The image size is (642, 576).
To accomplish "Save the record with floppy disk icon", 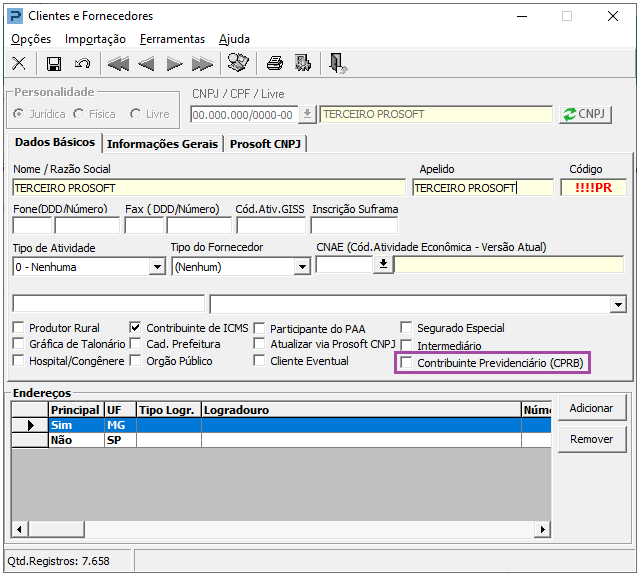I will coord(54,64).
